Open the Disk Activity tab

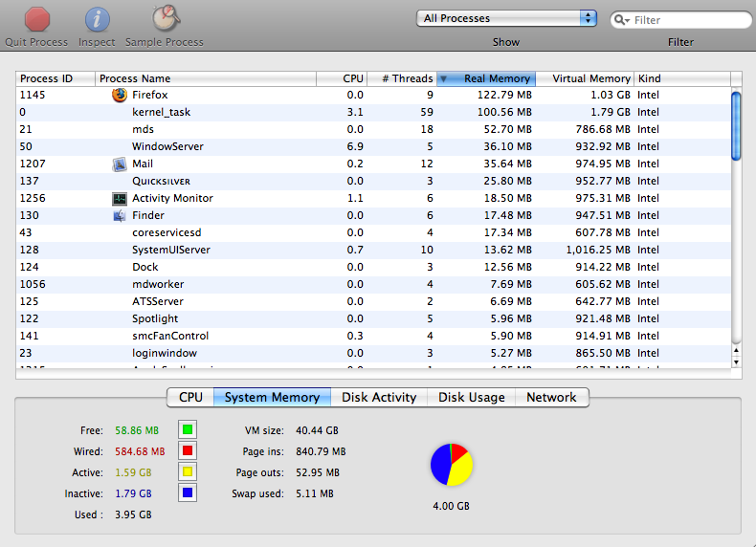click(379, 397)
